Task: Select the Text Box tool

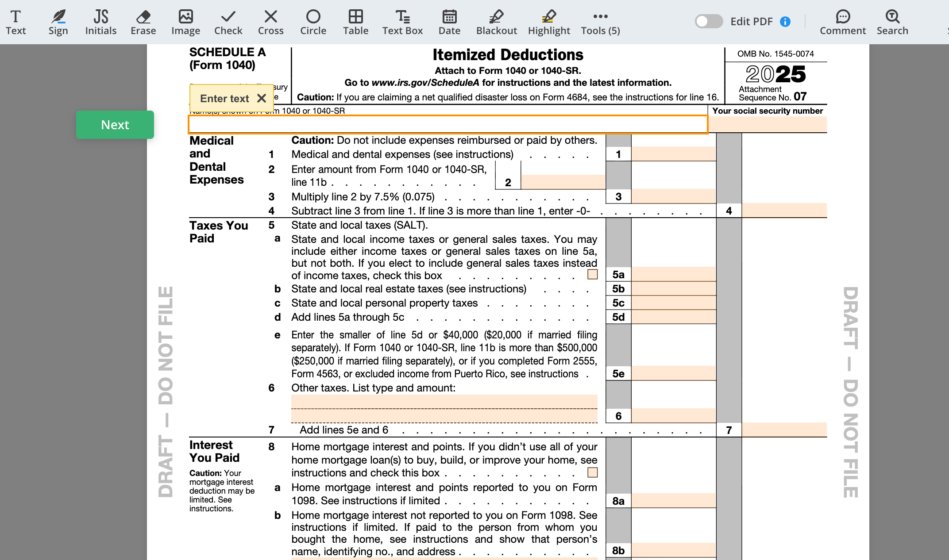Action: tap(402, 22)
